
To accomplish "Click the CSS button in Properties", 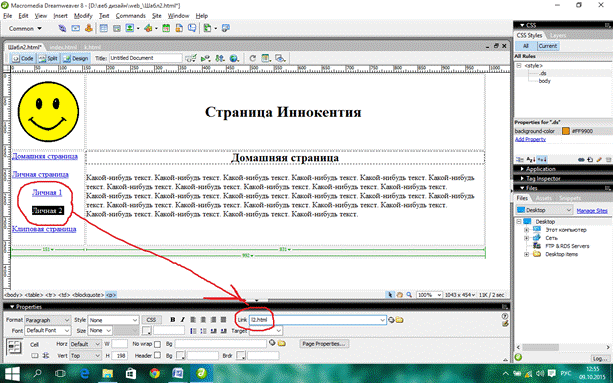I will click(151, 320).
